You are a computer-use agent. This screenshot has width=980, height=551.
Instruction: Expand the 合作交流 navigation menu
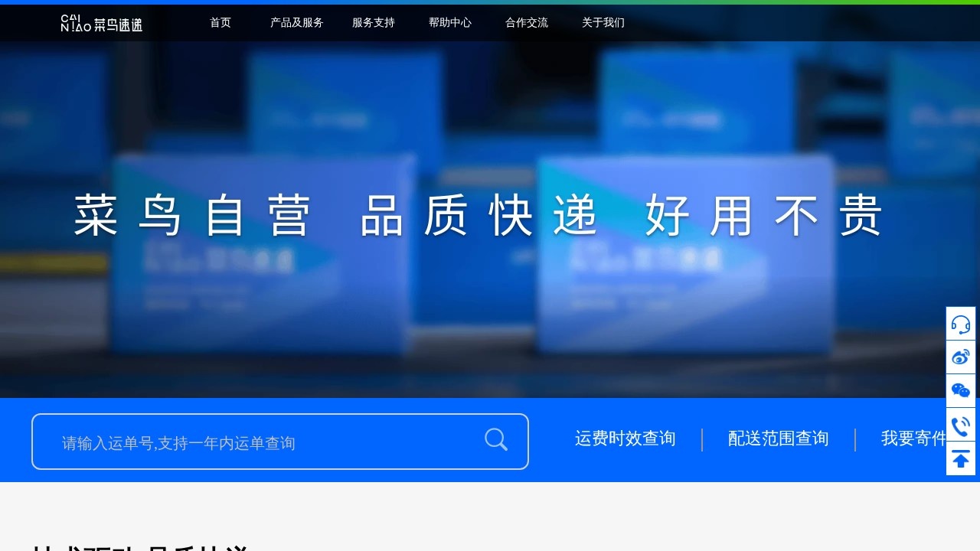click(527, 23)
